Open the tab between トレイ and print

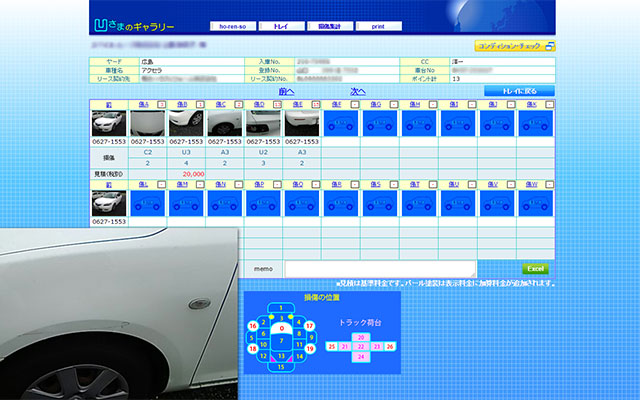[x=330, y=26]
